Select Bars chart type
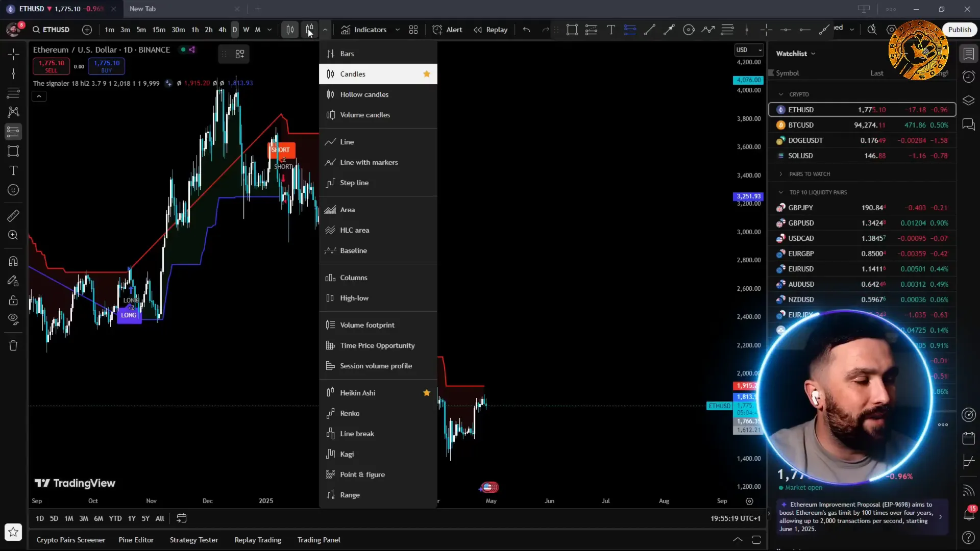 point(378,54)
